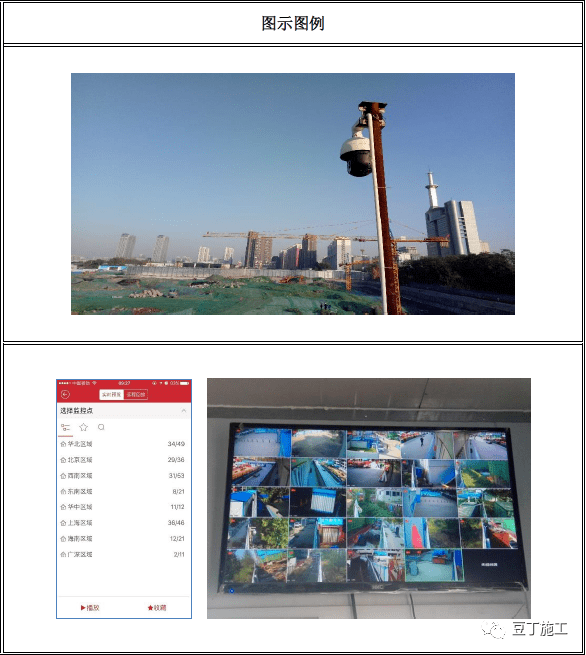Select the 海南区域 list entry
The image size is (586, 655).
pyautogui.click(x=122, y=539)
